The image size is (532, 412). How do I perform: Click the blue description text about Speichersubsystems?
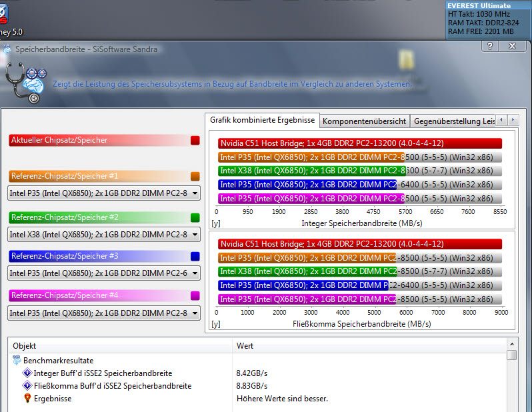click(x=232, y=84)
